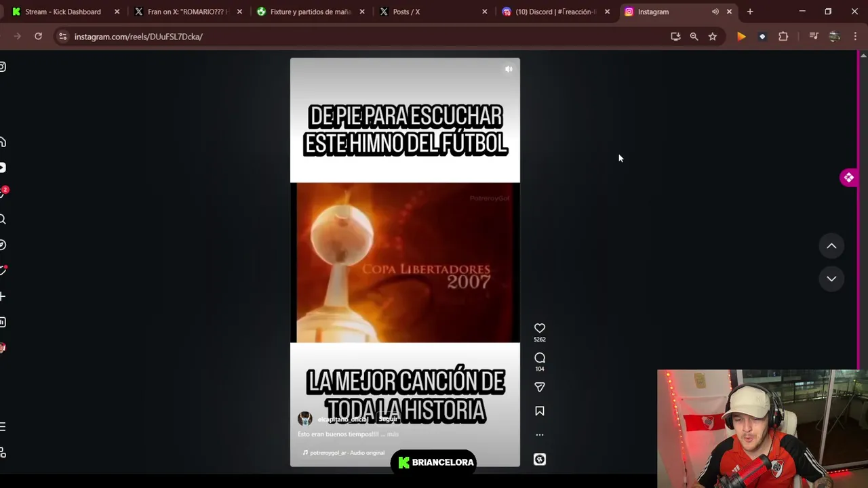Open elcapitano_oficial avatar picture

(x=305, y=419)
